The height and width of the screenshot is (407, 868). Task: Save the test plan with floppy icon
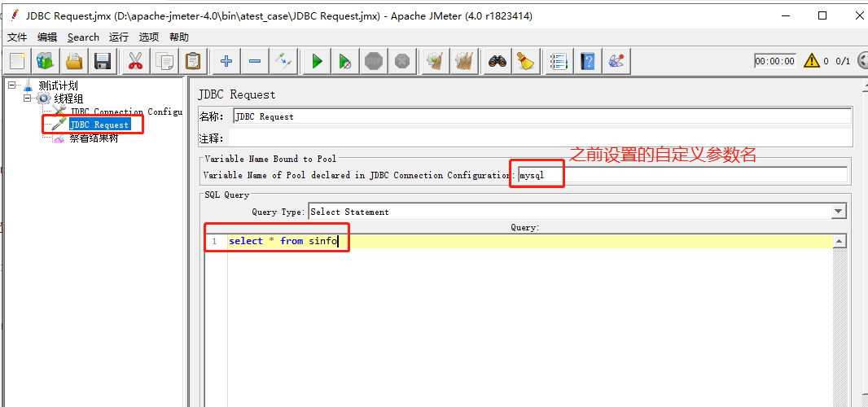pyautogui.click(x=103, y=61)
